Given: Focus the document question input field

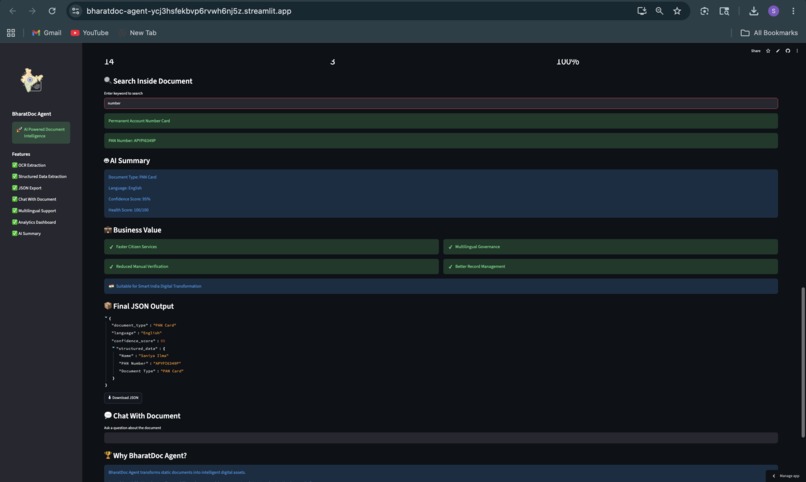Looking at the screenshot, I should pos(441,438).
